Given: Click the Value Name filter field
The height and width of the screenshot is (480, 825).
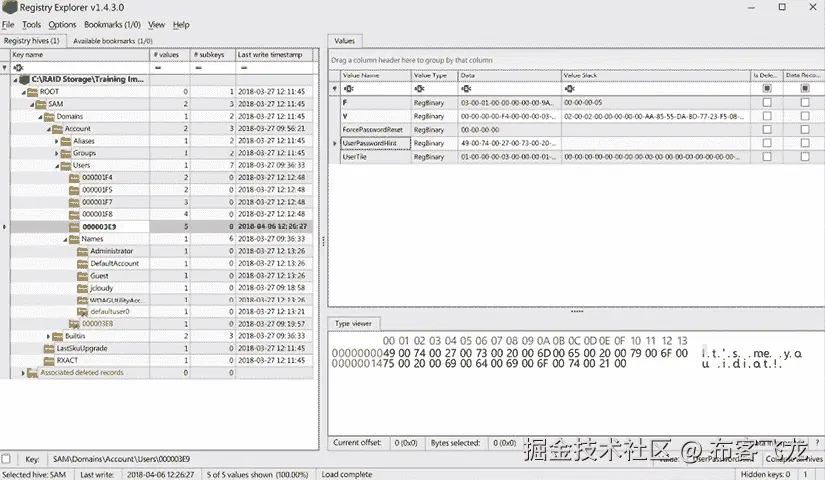Looking at the screenshot, I should point(376,88).
